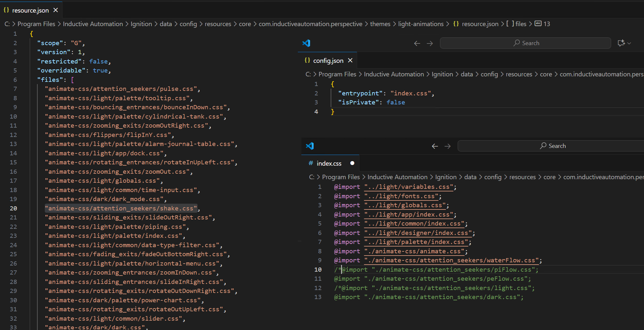Screen dimensions: 644x330
Task: Switch to the index.css tab
Action: click(329, 163)
